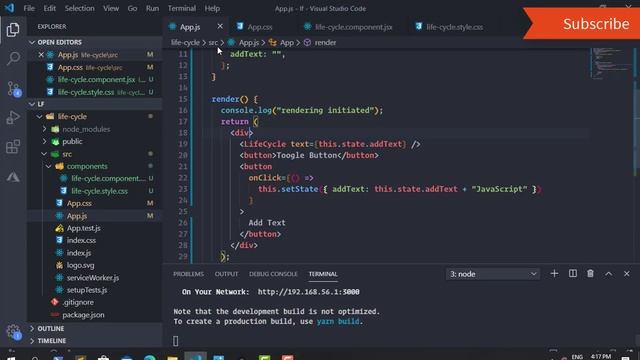Viewport: 640px width, 360px height.
Task: Open the Explorer view in activity bar
Action: 13,30
